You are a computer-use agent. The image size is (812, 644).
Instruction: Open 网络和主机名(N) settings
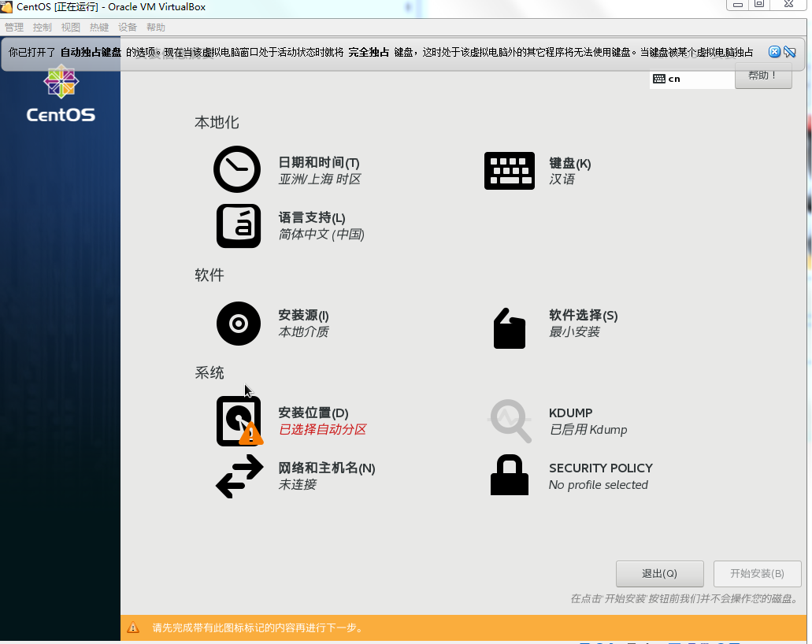click(327, 468)
